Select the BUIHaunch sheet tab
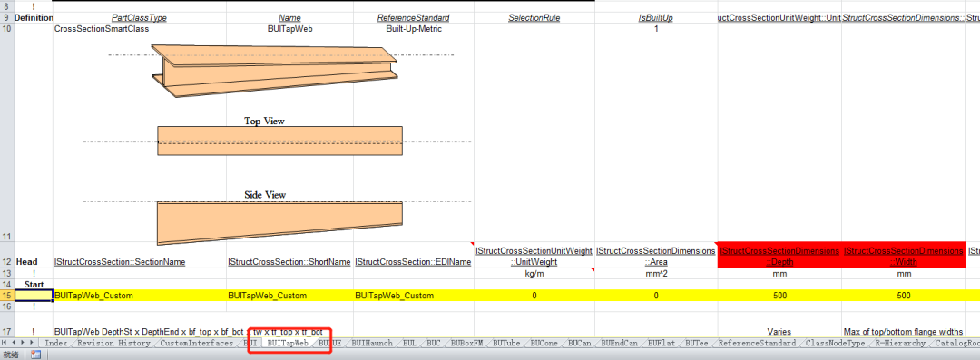Viewport: 980px width, 360px height. tap(372, 343)
